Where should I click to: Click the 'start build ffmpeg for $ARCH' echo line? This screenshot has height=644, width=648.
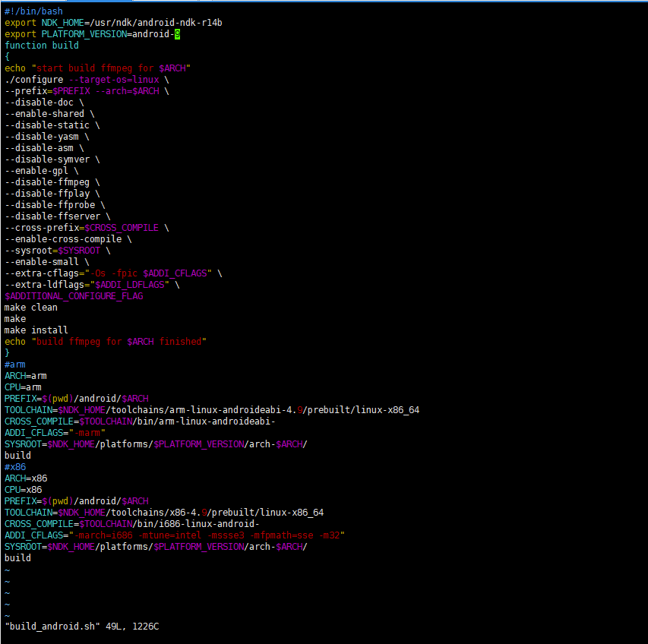[x=97, y=68]
